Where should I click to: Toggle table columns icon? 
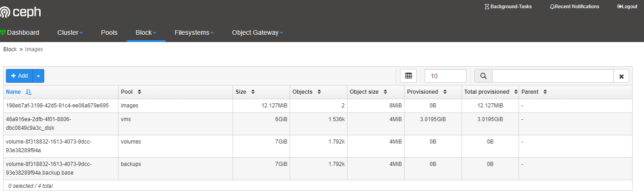click(408, 76)
